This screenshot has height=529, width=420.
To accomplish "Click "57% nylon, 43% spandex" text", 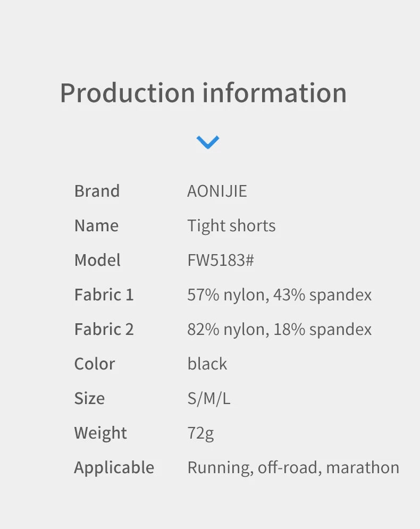I will click(279, 295).
